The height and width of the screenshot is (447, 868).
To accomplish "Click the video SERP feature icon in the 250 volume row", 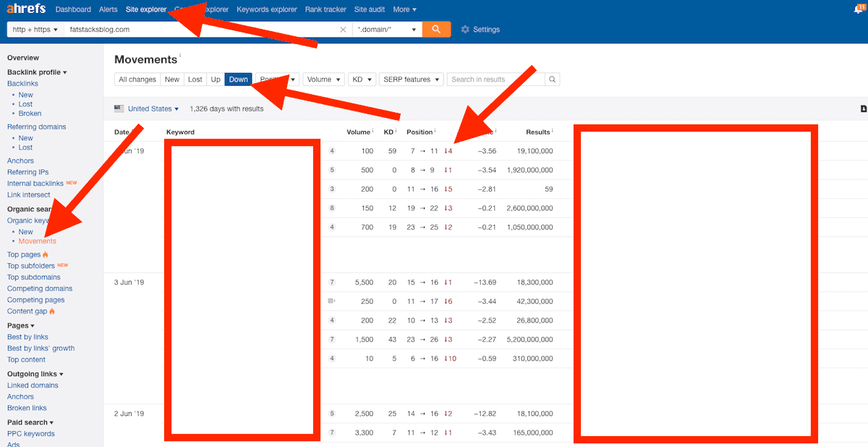I will 332,300.
